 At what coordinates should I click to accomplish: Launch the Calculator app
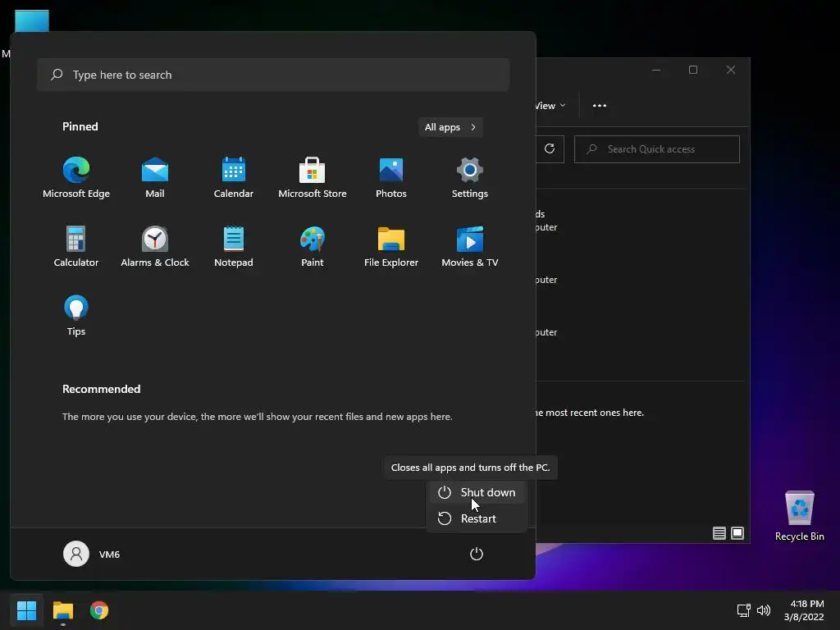pyautogui.click(x=76, y=246)
